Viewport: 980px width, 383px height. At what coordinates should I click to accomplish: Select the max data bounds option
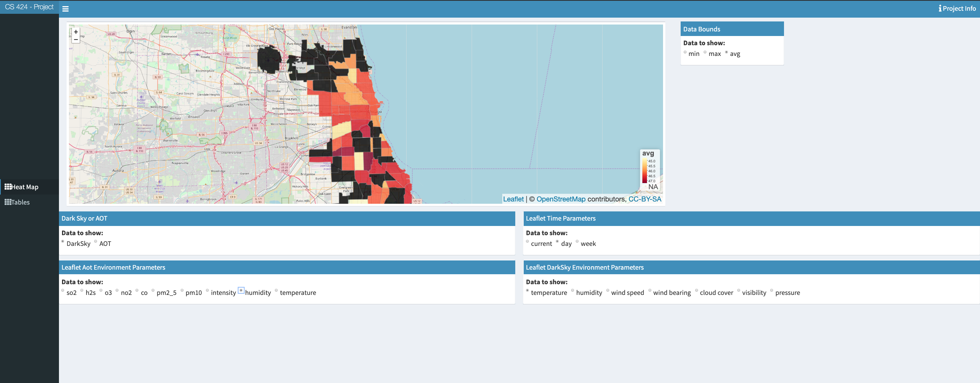pyautogui.click(x=705, y=52)
